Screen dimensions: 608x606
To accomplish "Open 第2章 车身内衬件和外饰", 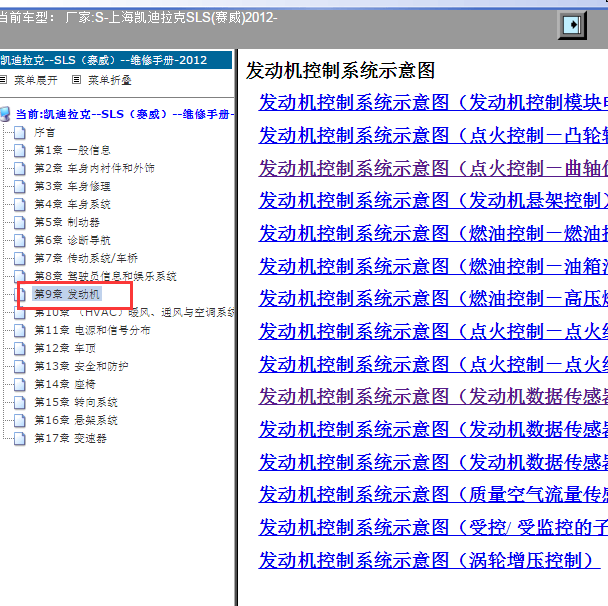I will pyautogui.click(x=94, y=168).
